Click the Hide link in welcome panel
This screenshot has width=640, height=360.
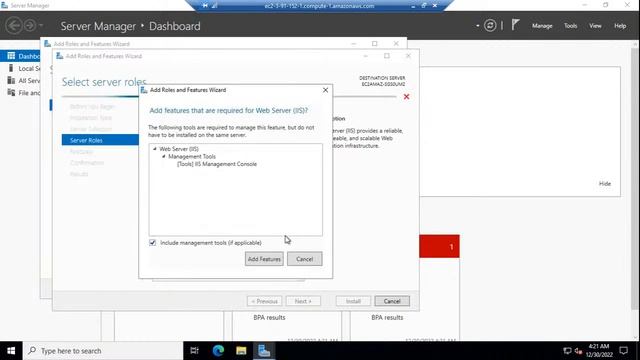[x=605, y=184]
